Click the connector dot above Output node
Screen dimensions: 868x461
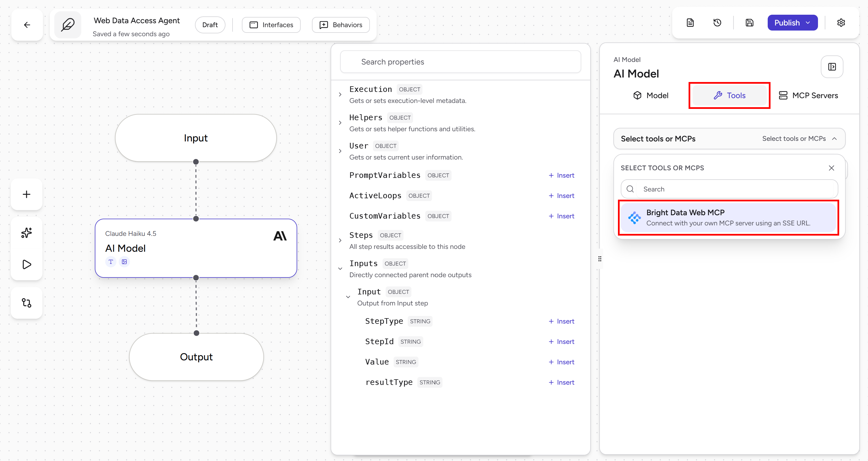click(196, 333)
